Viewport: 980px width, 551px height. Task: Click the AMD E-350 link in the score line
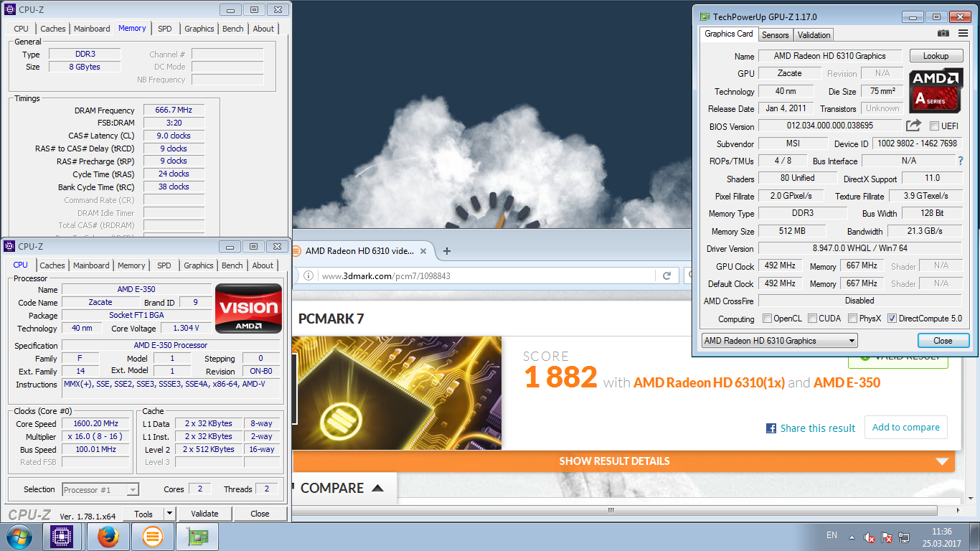847,382
